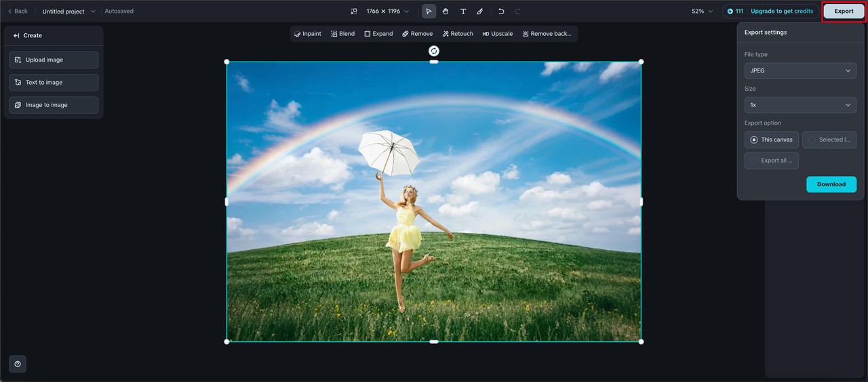Undo the last action
Image resolution: width=868 pixels, height=382 pixels.
(x=501, y=12)
